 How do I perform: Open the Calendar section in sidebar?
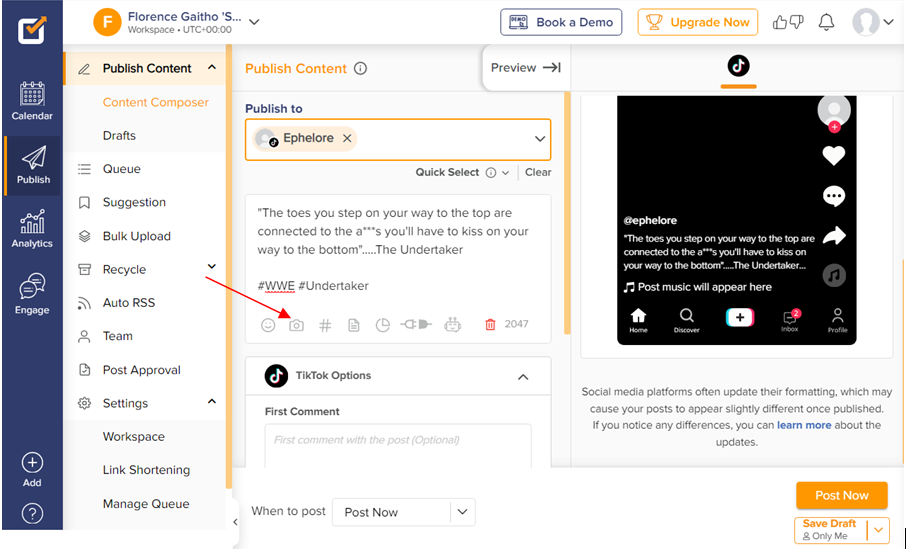coord(32,100)
